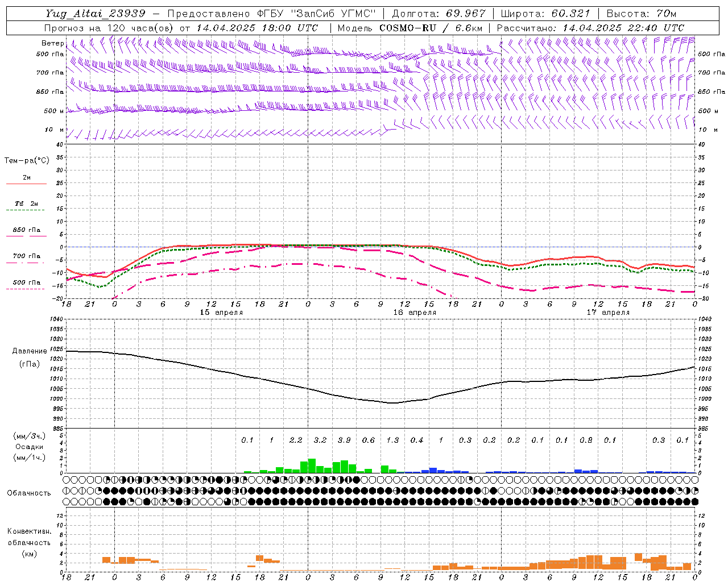Click the '16 апреля' date label
The image size is (728, 582).
pyautogui.click(x=415, y=313)
